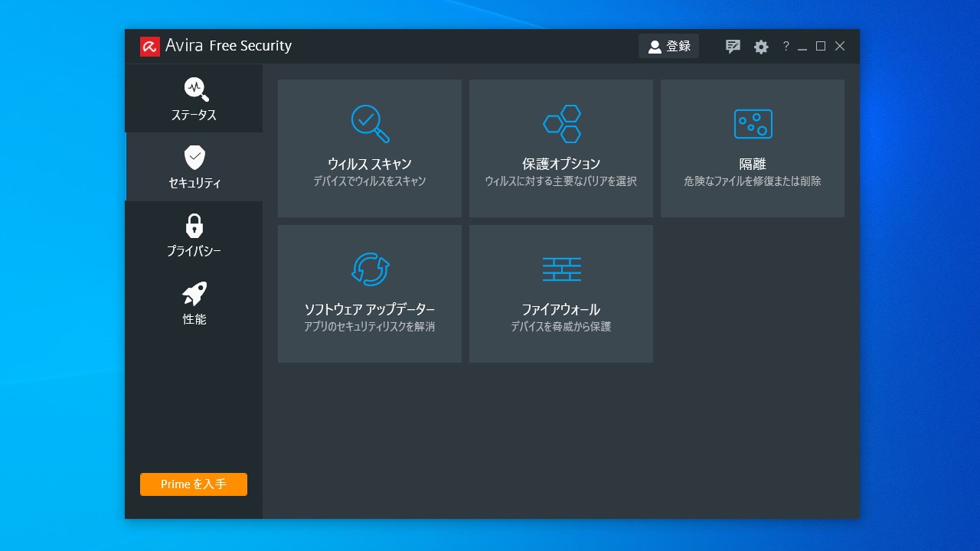Click the 登録 account button

click(x=668, y=46)
